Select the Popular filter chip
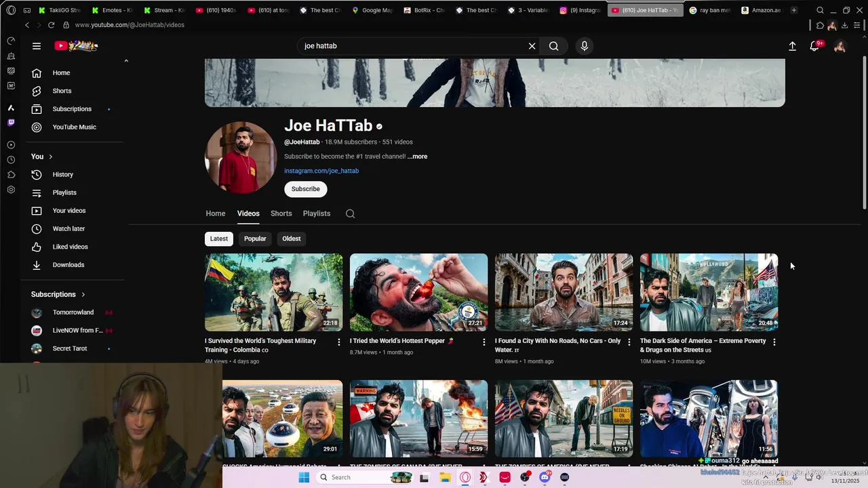This screenshot has width=868, height=488. coord(255,239)
